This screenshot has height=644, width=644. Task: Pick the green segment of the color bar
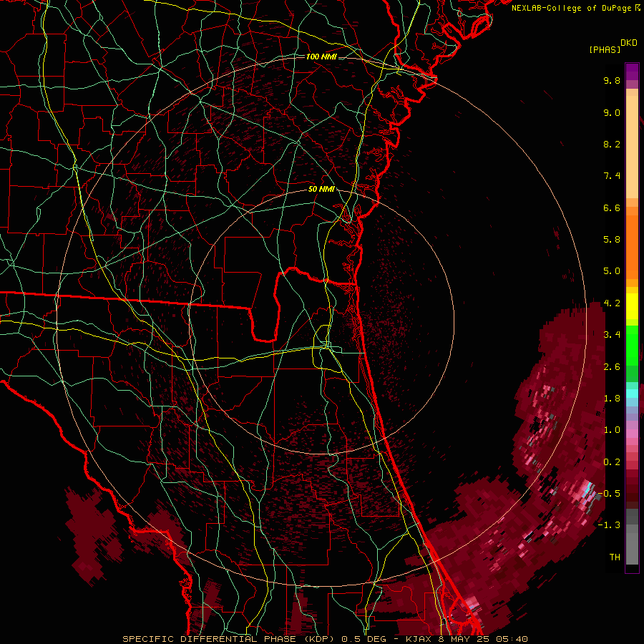[x=632, y=345]
